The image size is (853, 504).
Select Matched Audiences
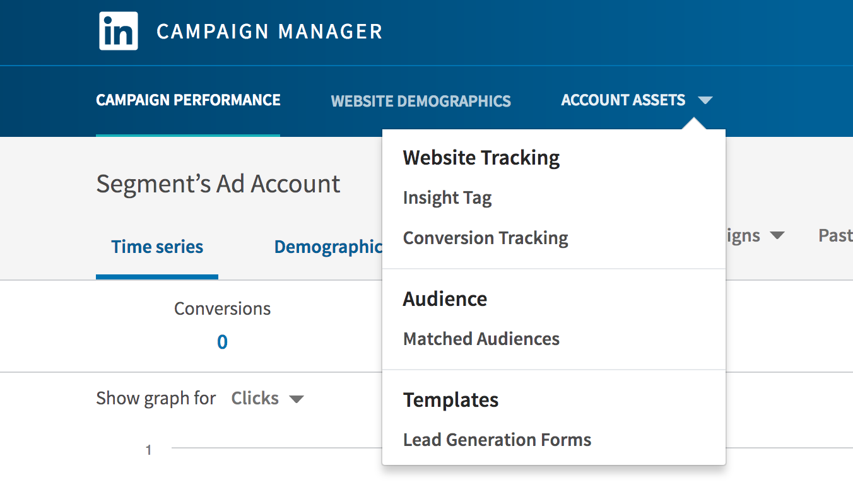[x=481, y=339]
